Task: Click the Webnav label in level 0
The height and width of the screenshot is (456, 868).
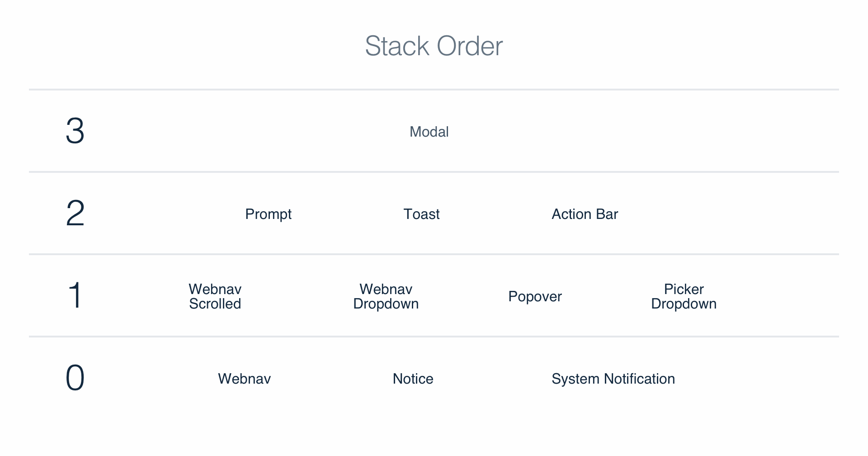Action: (244, 379)
